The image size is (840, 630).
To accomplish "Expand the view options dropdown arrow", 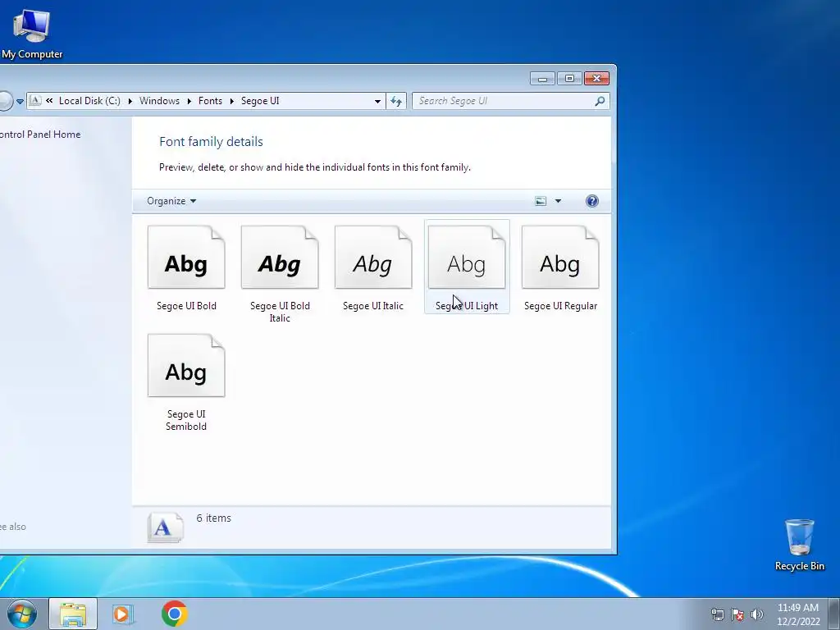I will click(558, 201).
